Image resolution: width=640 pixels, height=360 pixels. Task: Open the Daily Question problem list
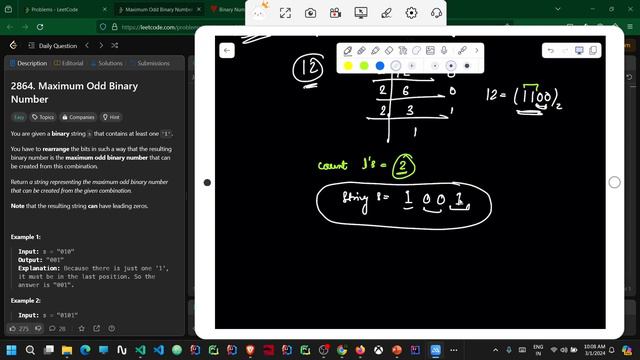(x=53, y=46)
